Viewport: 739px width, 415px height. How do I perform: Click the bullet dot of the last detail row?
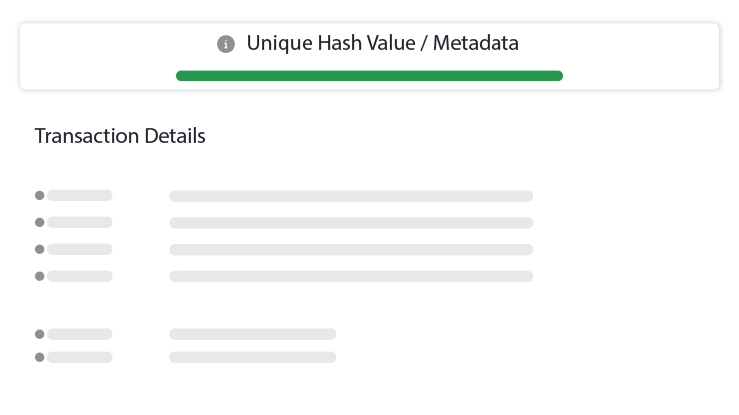(40, 357)
